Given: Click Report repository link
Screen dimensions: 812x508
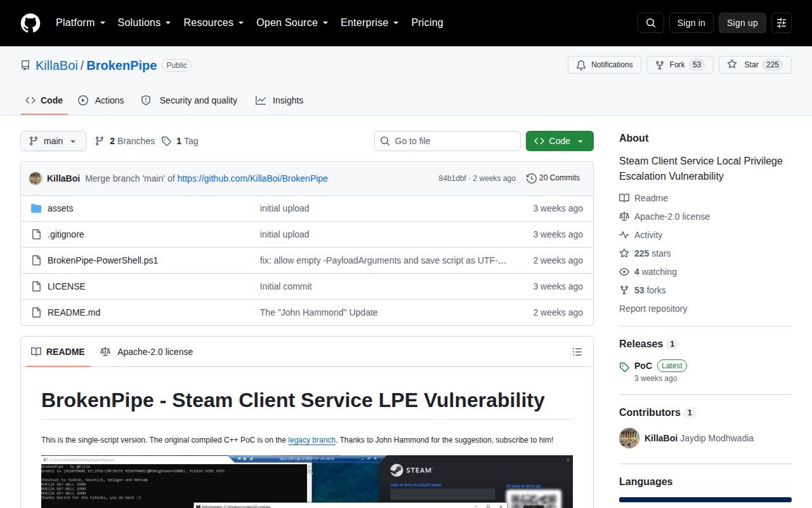Looking at the screenshot, I should point(653,309).
